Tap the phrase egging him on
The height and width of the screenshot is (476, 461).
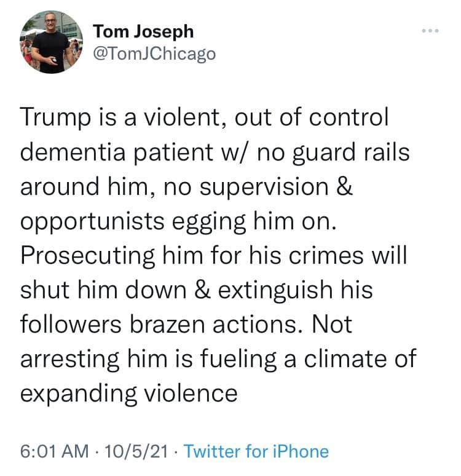tap(254, 222)
